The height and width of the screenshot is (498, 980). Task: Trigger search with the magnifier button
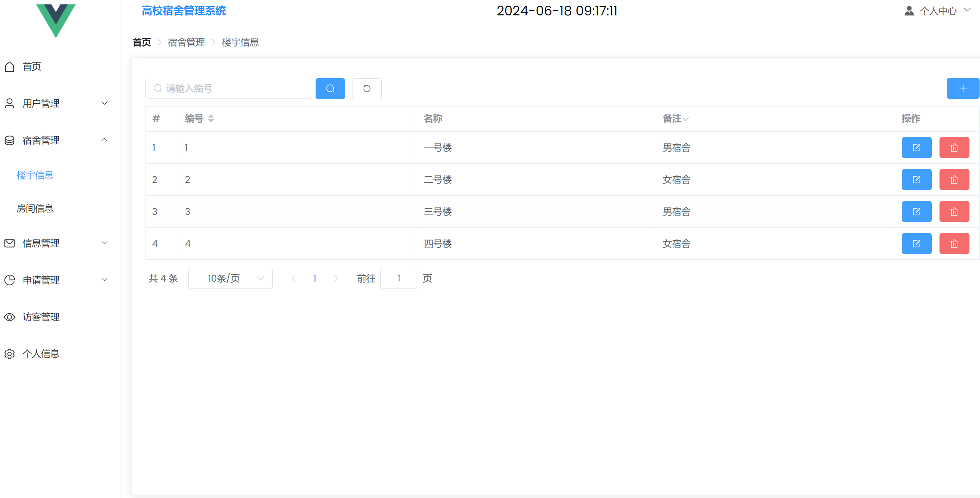(330, 88)
